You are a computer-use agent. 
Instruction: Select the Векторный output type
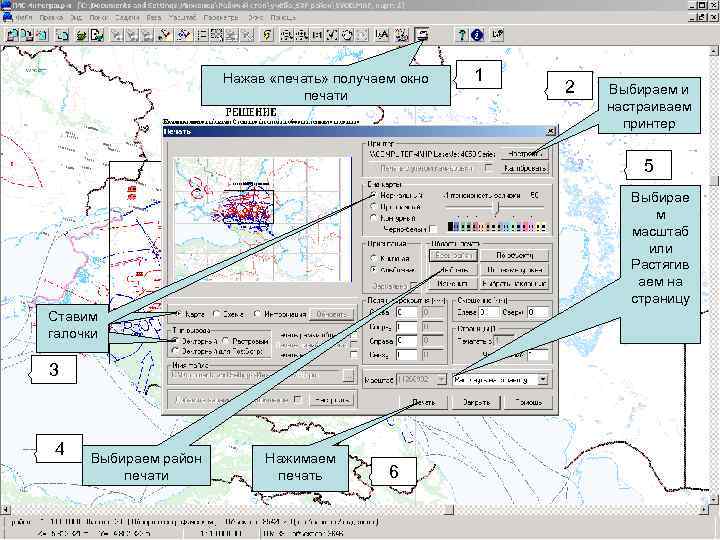click(175, 341)
